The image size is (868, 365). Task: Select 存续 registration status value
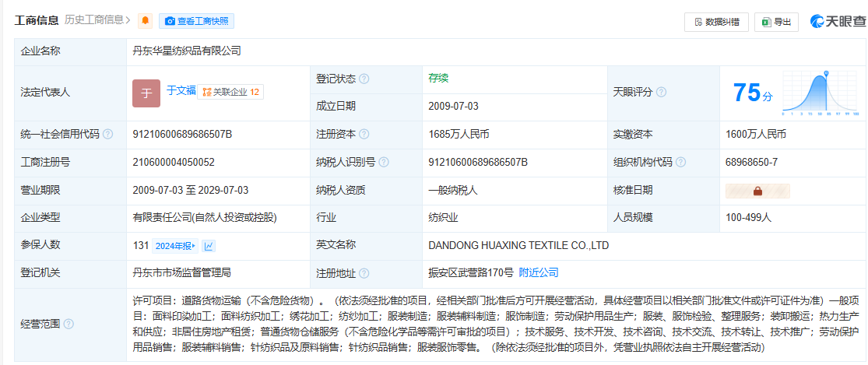point(438,79)
